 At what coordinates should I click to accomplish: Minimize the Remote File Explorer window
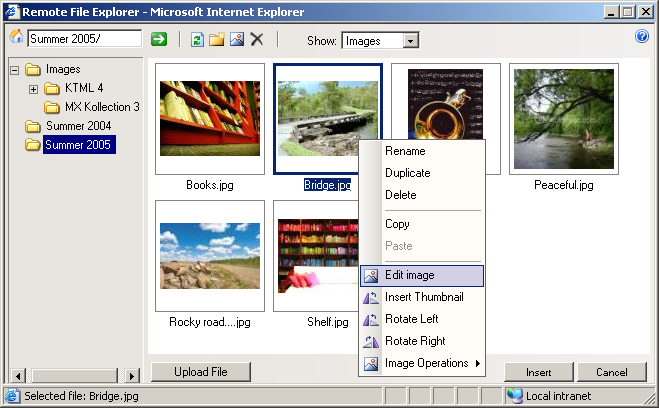(x=611, y=12)
